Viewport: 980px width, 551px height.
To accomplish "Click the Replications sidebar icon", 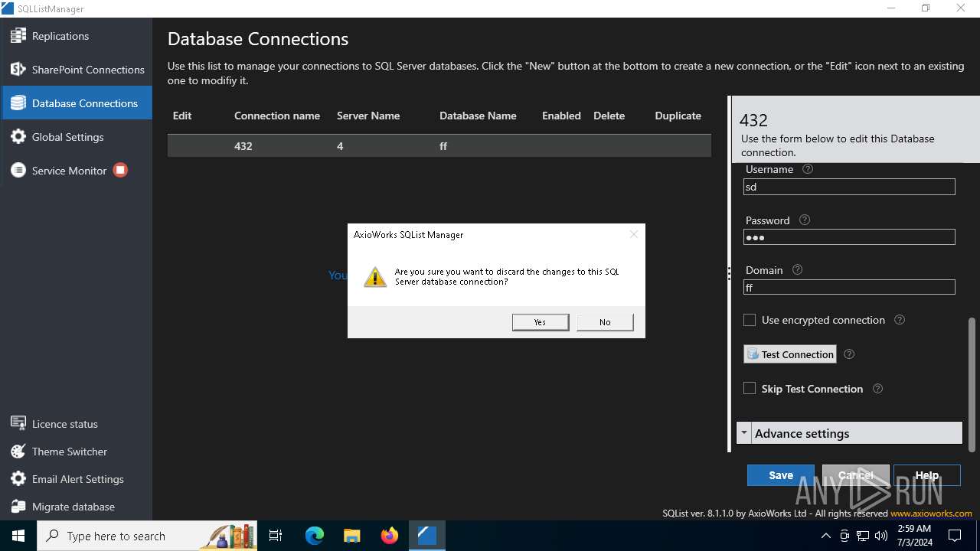I will (x=18, y=35).
